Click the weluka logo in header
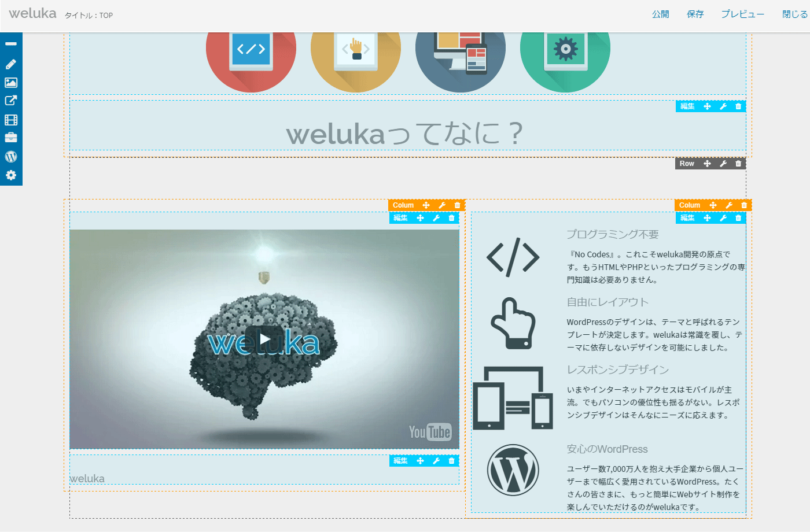 tap(32, 13)
